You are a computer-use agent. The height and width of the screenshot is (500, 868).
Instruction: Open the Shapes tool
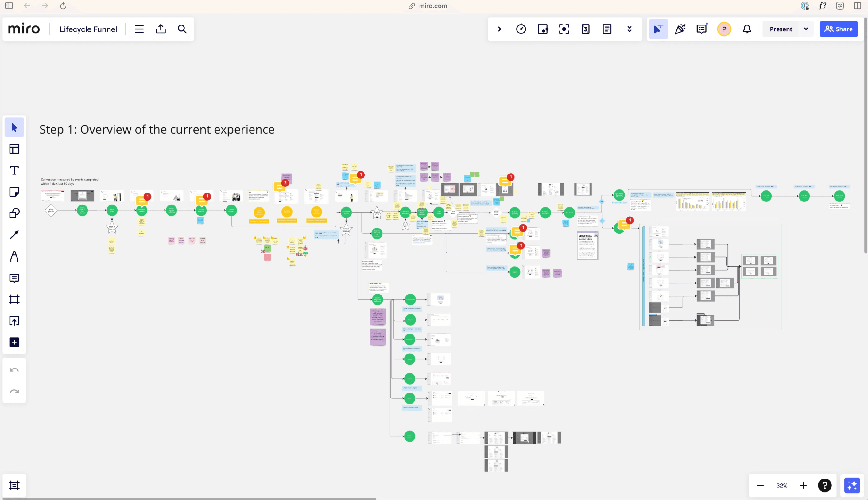pos(14,213)
